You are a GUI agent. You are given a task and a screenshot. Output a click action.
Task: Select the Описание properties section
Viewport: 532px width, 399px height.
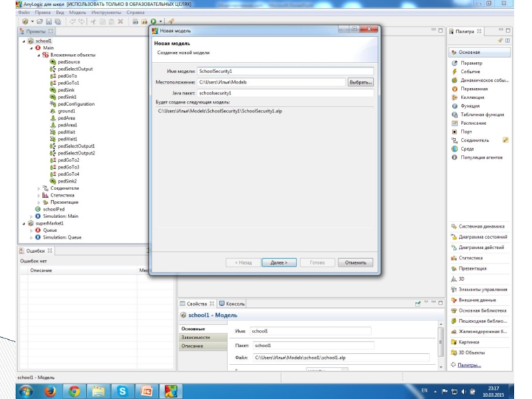(x=203, y=346)
